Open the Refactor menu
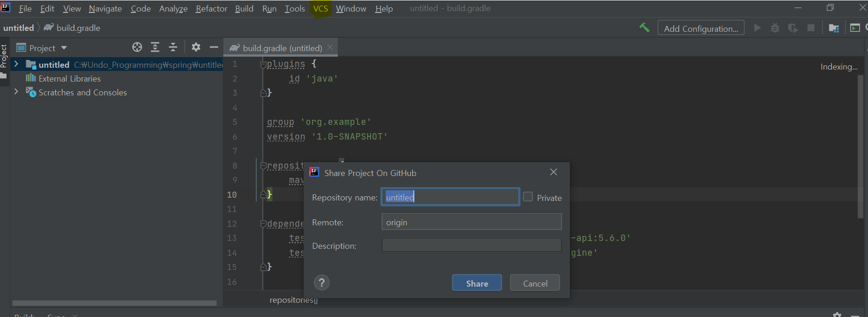Viewport: 868px width, 317px height. pyautogui.click(x=212, y=9)
